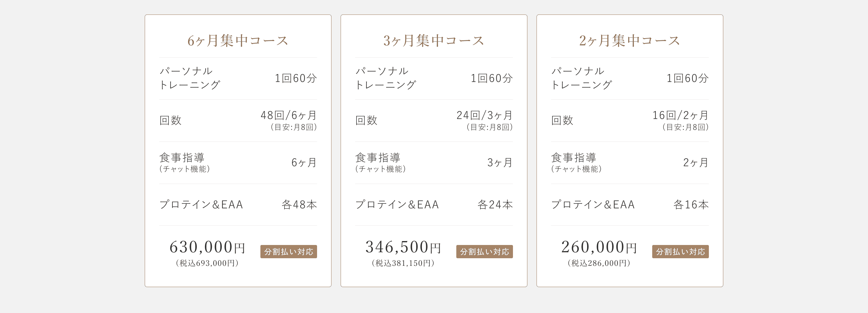Select the 260,000円 price
The image size is (868, 313).
pyautogui.click(x=599, y=247)
